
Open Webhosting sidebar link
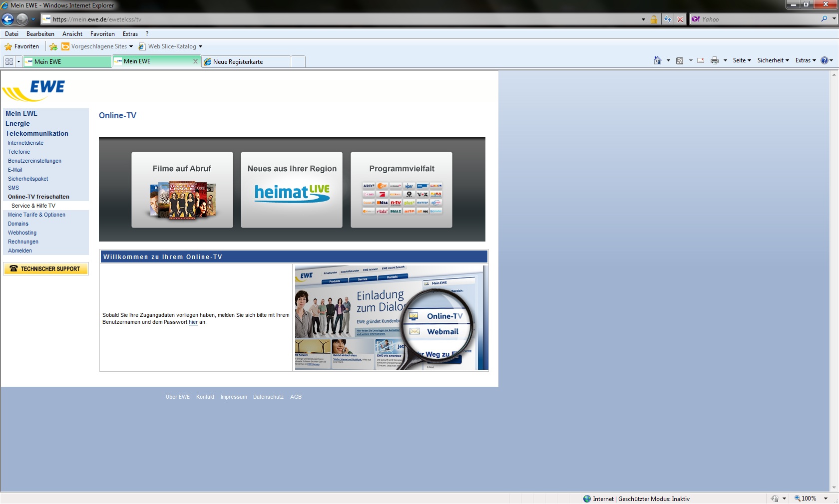click(x=22, y=233)
